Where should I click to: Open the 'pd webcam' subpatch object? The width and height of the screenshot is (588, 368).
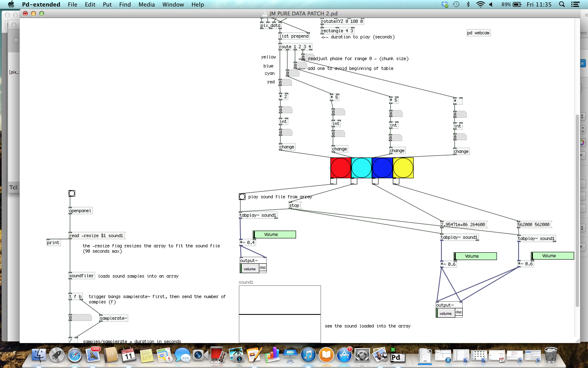pos(478,33)
